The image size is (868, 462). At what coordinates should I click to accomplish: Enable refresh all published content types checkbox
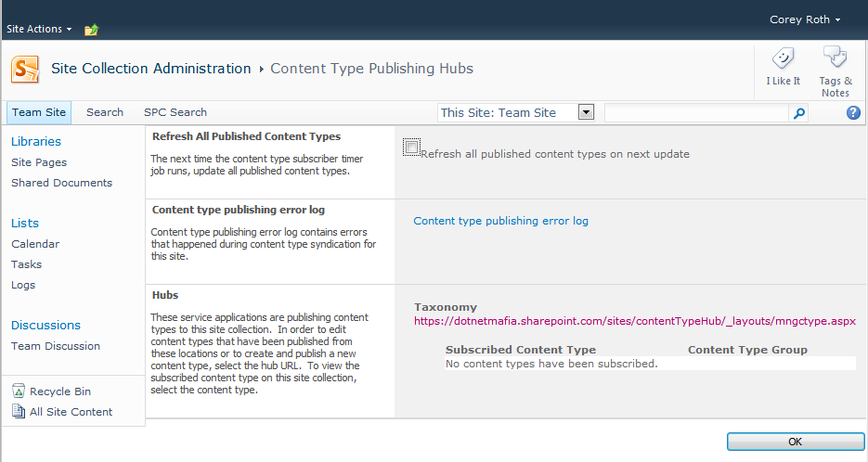[411, 148]
